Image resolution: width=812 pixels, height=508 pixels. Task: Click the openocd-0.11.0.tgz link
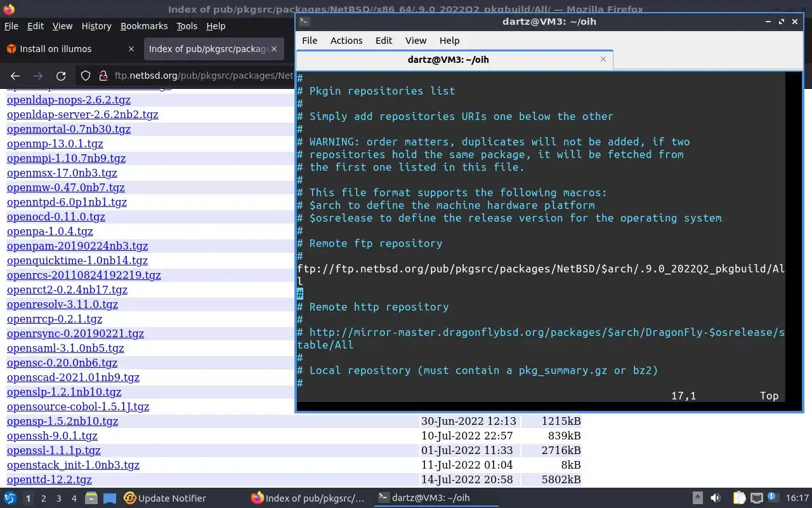pyautogui.click(x=56, y=217)
